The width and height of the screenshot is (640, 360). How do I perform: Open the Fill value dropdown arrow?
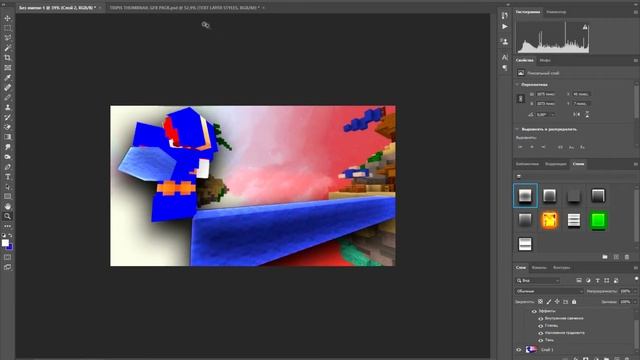(635, 302)
